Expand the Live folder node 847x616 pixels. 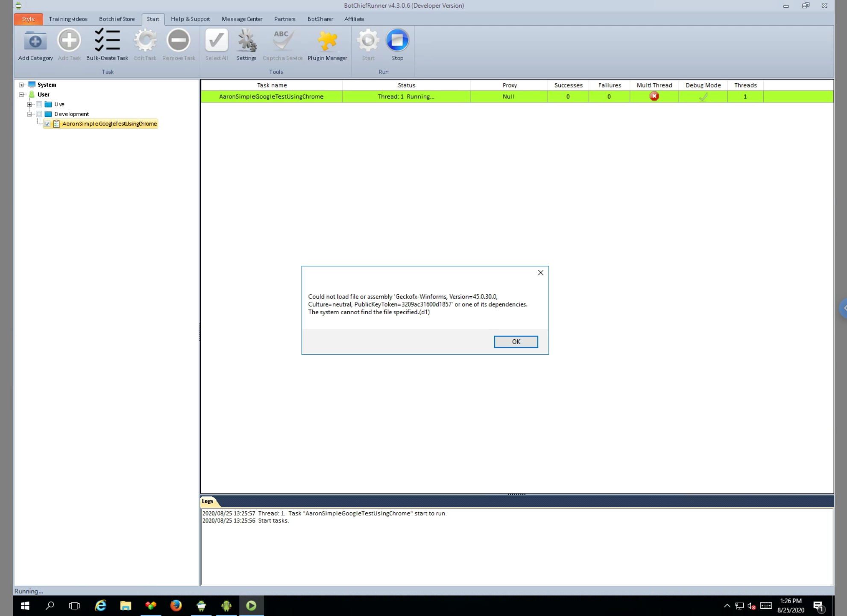click(x=30, y=104)
